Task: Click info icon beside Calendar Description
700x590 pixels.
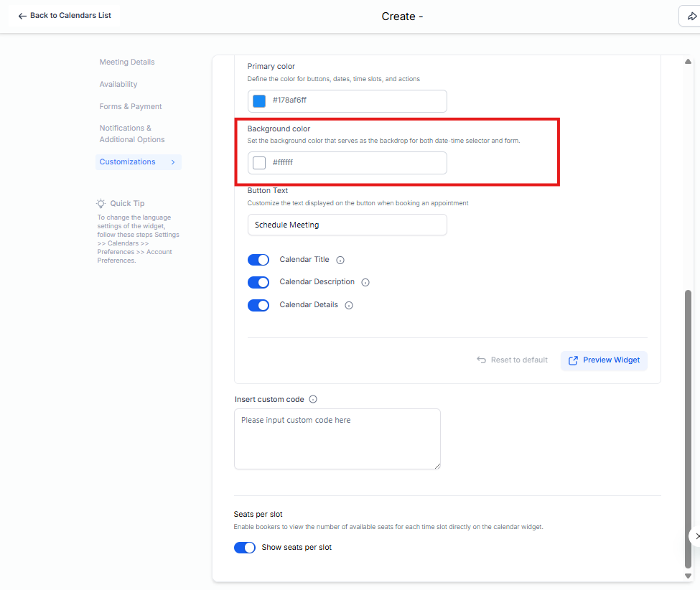Action: 365,283
